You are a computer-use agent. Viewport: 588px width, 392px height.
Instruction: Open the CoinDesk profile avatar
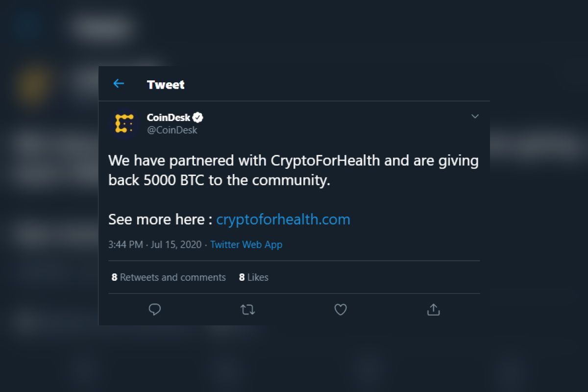click(x=124, y=123)
